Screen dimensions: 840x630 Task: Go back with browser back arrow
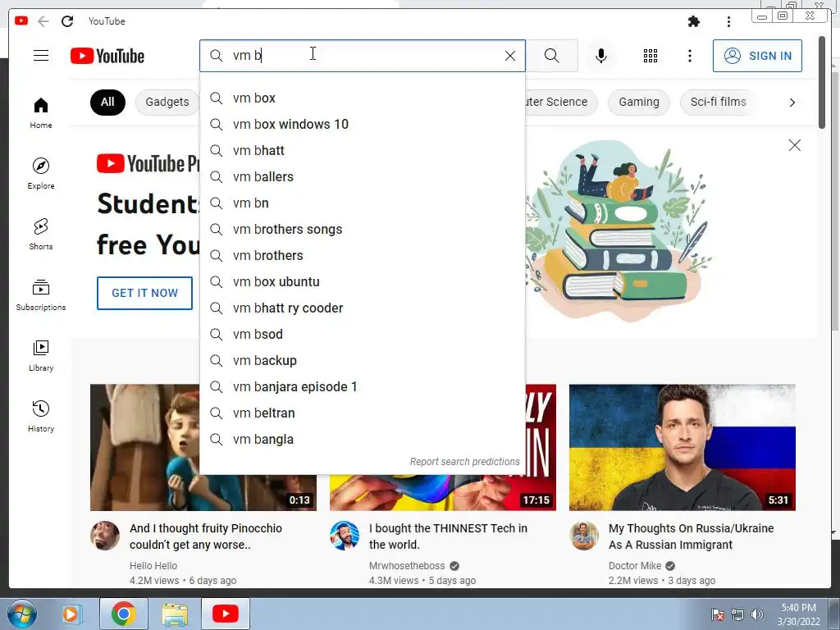(43, 21)
